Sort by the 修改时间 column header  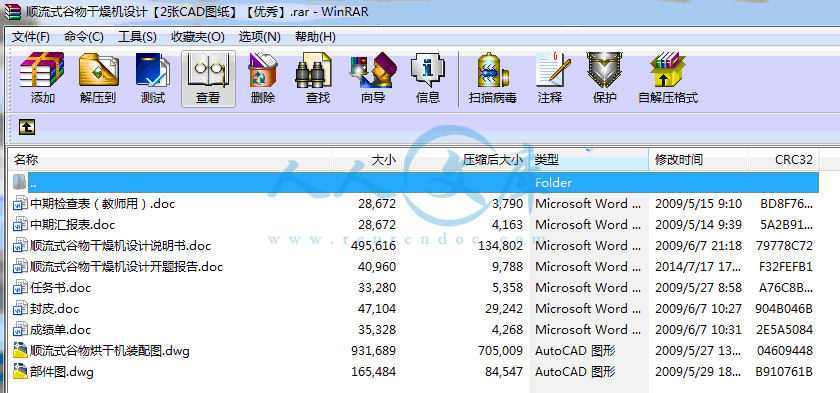click(x=698, y=160)
